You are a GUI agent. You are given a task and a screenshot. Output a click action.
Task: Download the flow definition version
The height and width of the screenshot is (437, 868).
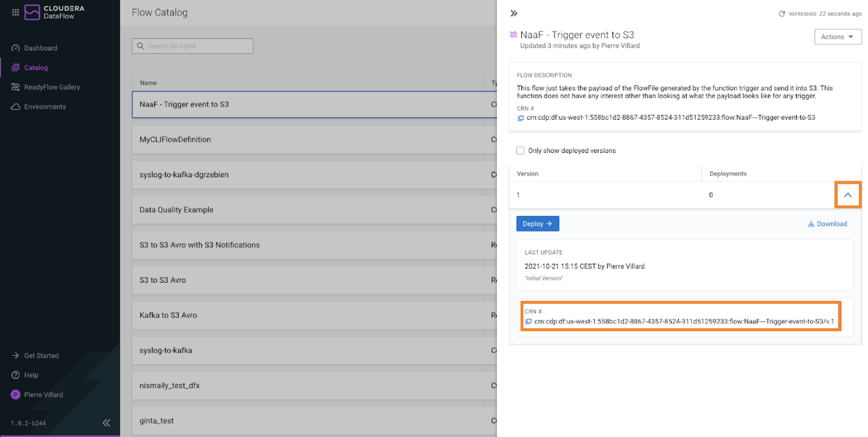(827, 224)
